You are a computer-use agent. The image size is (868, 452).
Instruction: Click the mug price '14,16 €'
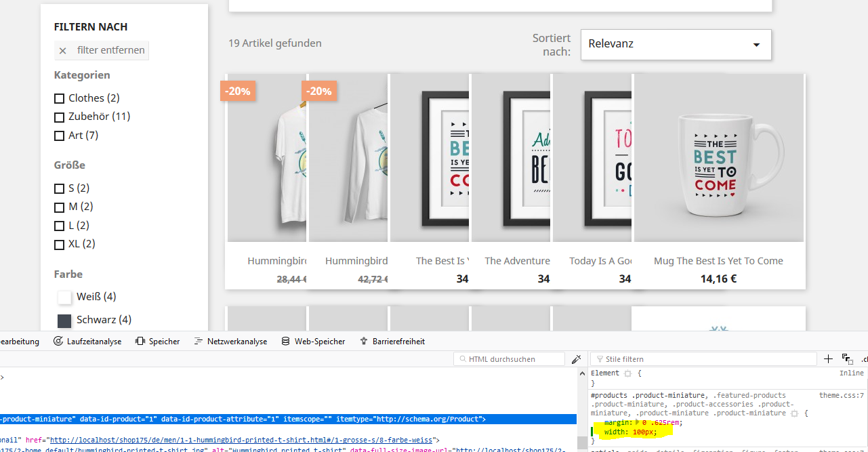tap(718, 279)
